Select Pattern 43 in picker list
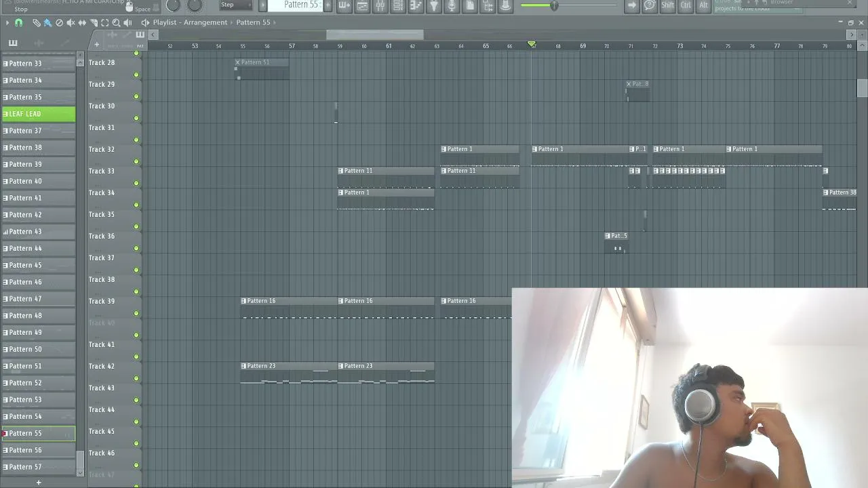 coord(39,232)
